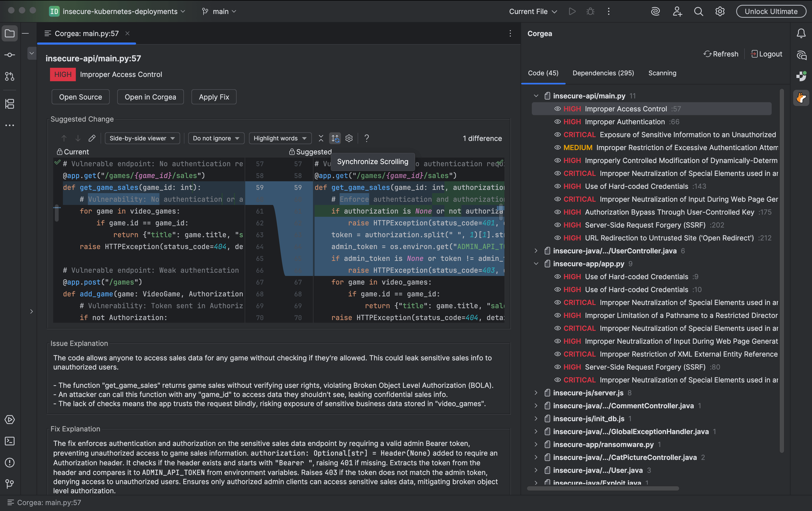Go to previous difference up arrow
Viewport: 812px width, 511px height.
click(64, 138)
